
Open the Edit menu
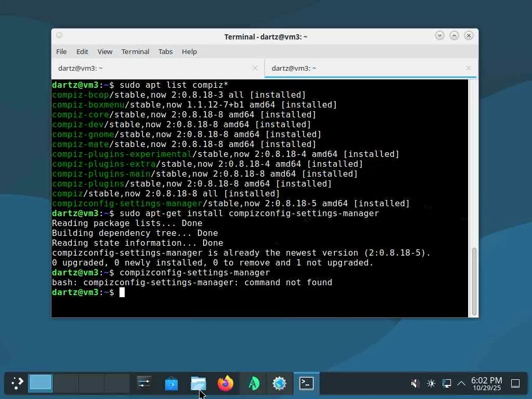point(82,51)
